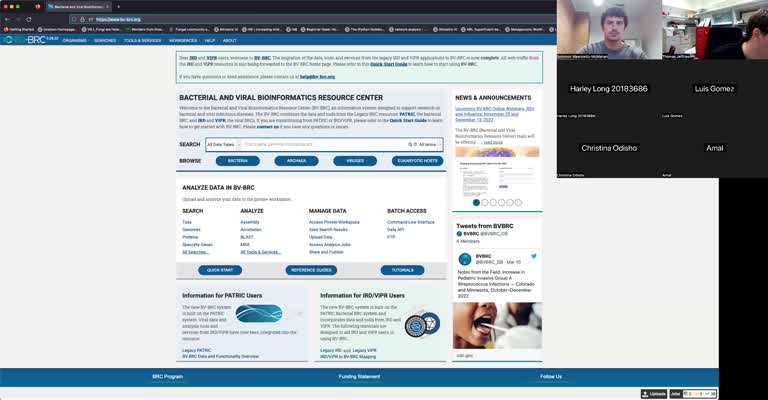Expand the All terms search option dropdown
The height and width of the screenshot is (400, 768).
pos(428,144)
